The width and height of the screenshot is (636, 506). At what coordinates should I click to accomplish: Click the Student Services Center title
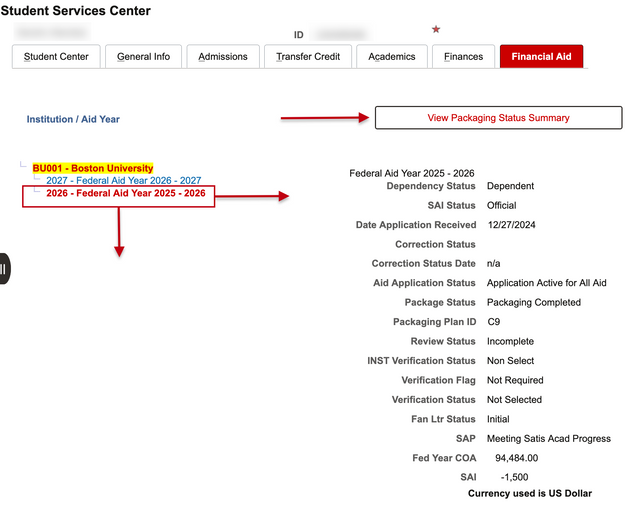[75, 11]
